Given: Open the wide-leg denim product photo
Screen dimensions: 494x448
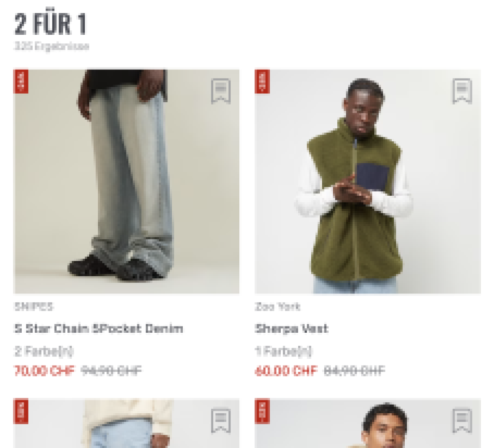Looking at the screenshot, I should coord(126,182).
